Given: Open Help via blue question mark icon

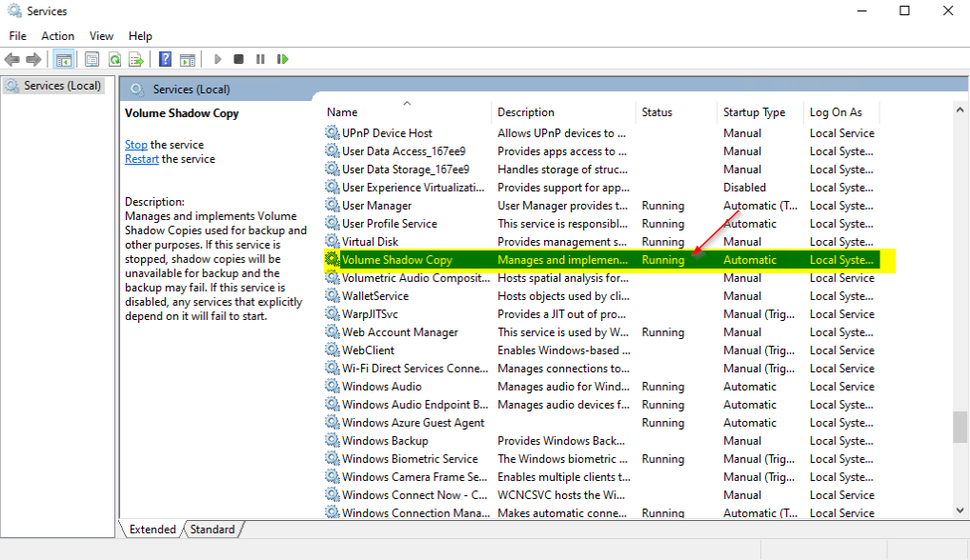Looking at the screenshot, I should pos(165,59).
